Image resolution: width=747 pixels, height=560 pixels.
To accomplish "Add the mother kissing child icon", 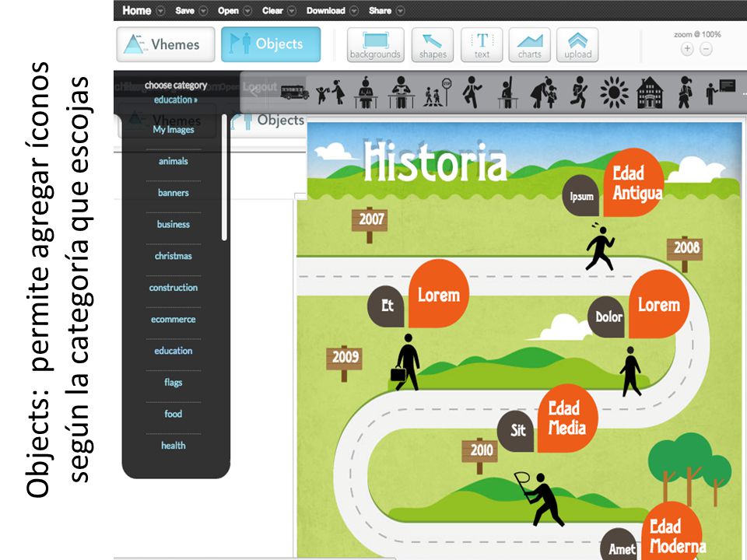I will click(x=544, y=92).
